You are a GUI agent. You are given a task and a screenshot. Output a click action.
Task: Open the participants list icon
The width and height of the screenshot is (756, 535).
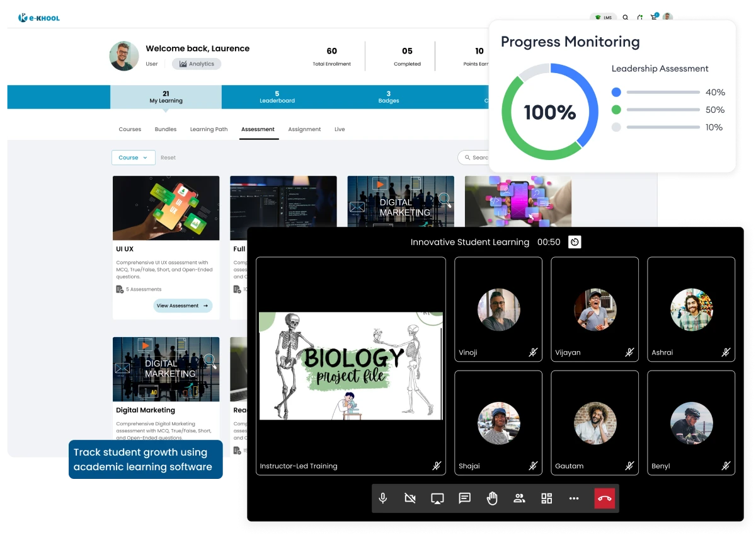point(519,498)
